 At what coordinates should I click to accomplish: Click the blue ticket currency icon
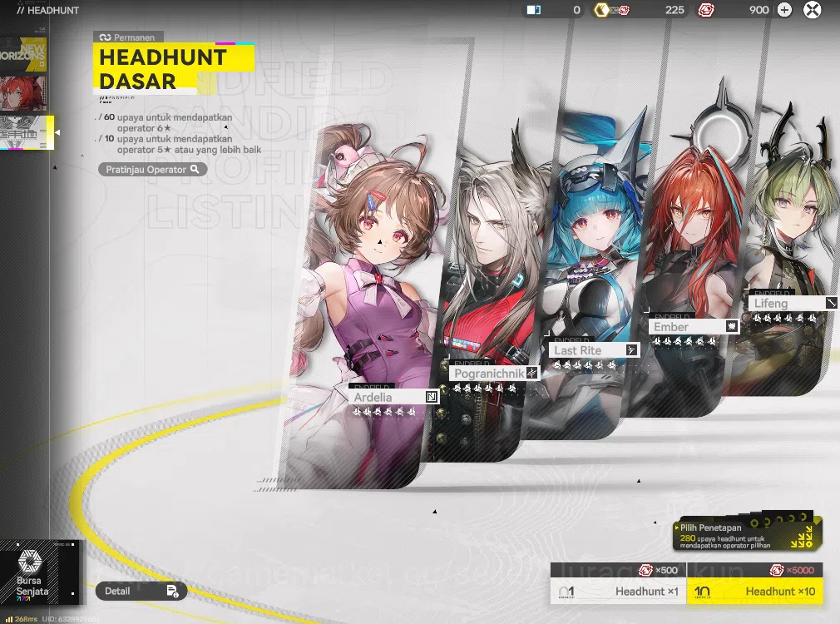click(x=534, y=10)
